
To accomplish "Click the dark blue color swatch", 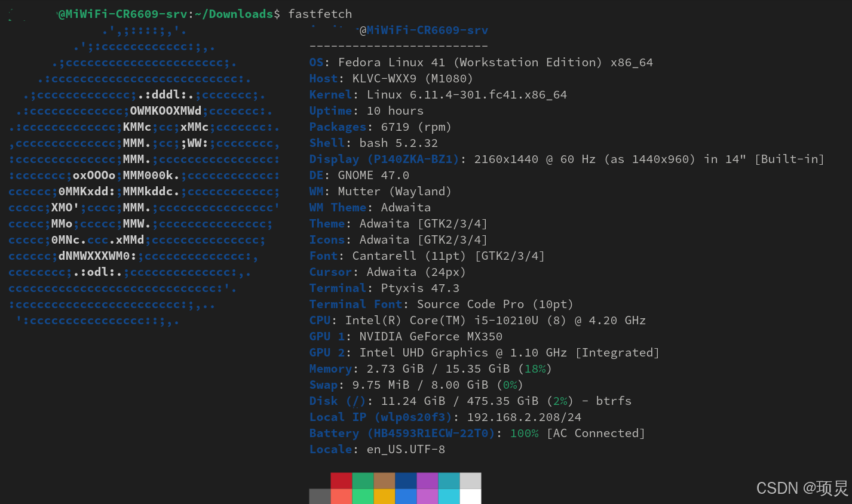I will click(406, 480).
